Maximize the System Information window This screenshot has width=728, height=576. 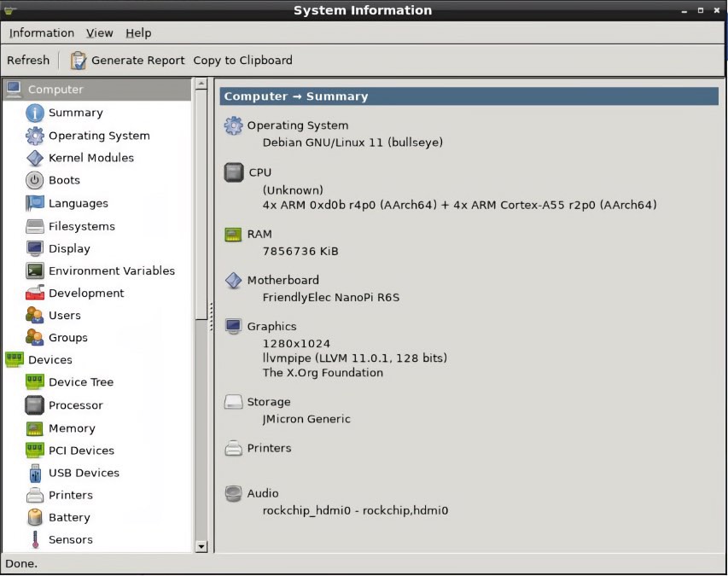701,10
